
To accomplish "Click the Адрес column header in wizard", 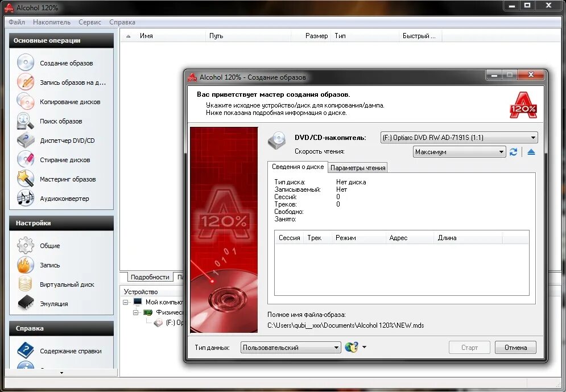I will [x=410, y=238].
